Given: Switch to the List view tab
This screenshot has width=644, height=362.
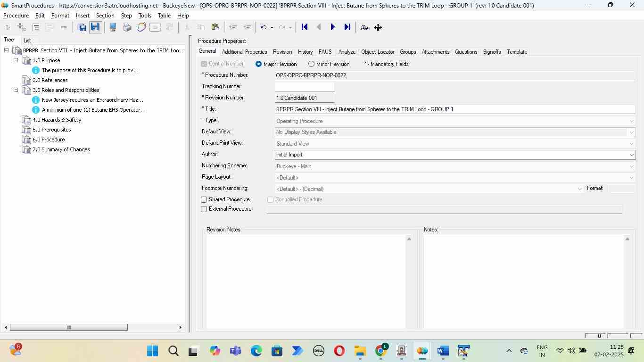Looking at the screenshot, I should 27,41.
